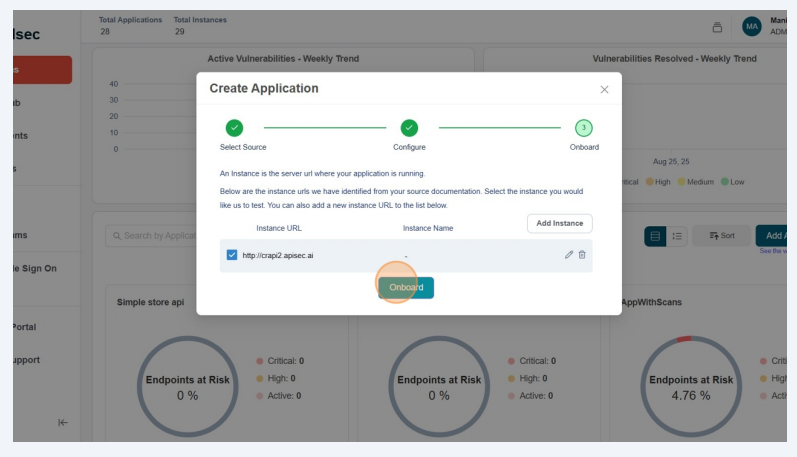Image resolution: width=797 pixels, height=457 pixels.
Task: Click the AppWithScans endpoints risk gauge
Action: click(691, 386)
